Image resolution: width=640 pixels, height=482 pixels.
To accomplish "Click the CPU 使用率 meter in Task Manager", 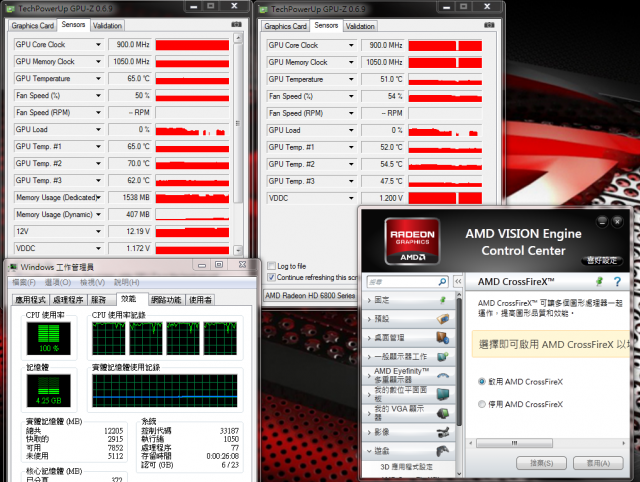I will (x=49, y=338).
